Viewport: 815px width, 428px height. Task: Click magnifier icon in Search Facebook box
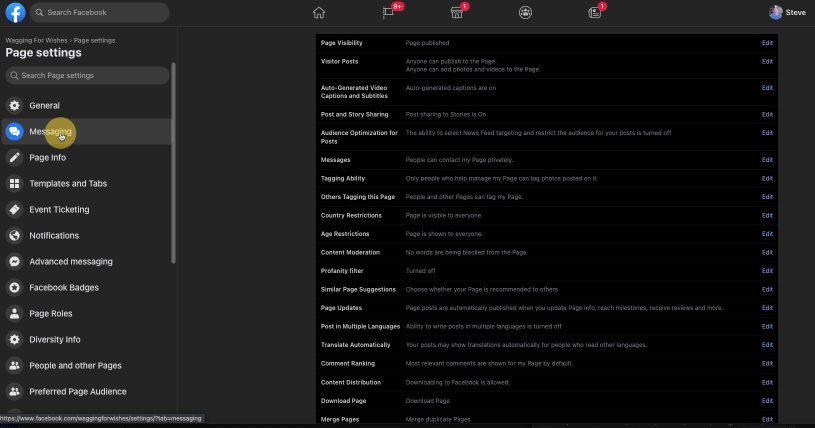pos(40,12)
